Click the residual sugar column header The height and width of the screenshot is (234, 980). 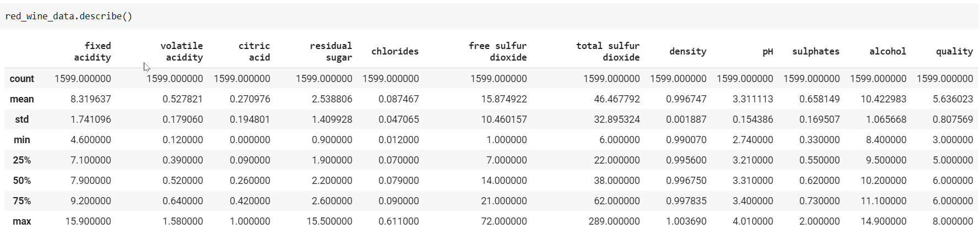(331, 51)
